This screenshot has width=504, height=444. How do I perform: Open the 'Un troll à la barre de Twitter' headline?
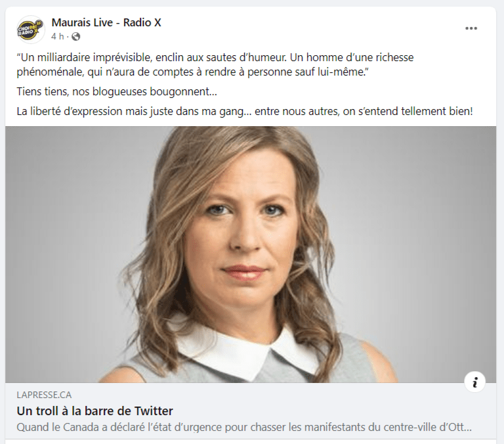[x=94, y=411]
